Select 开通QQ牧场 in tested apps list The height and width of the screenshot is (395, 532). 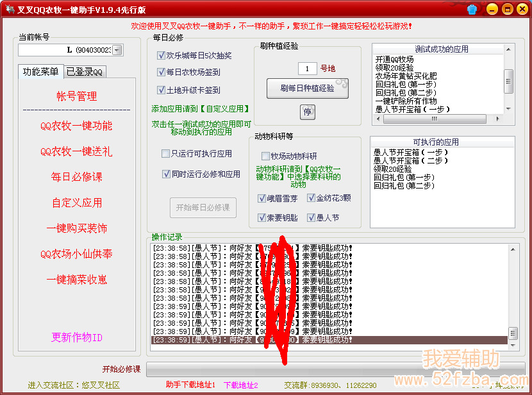click(x=394, y=60)
